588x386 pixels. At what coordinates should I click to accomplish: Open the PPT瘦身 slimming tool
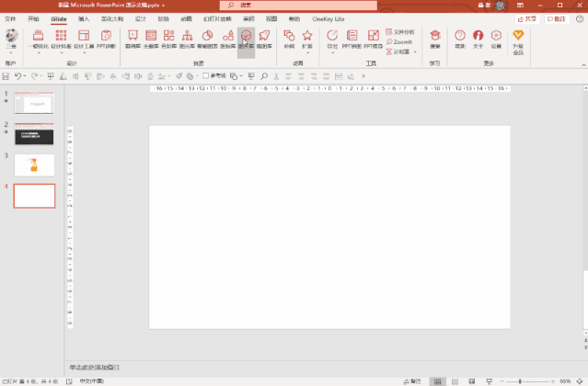click(x=373, y=39)
